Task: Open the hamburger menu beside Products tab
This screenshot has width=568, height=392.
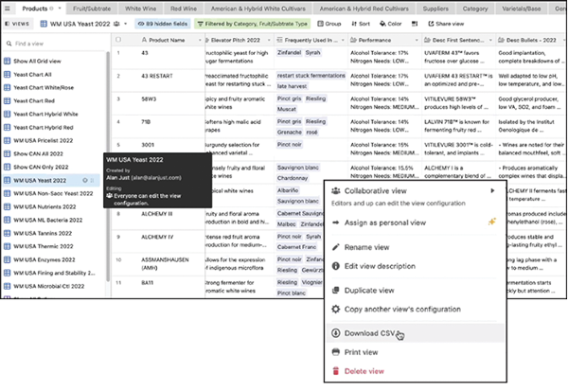Action: [x=8, y=9]
